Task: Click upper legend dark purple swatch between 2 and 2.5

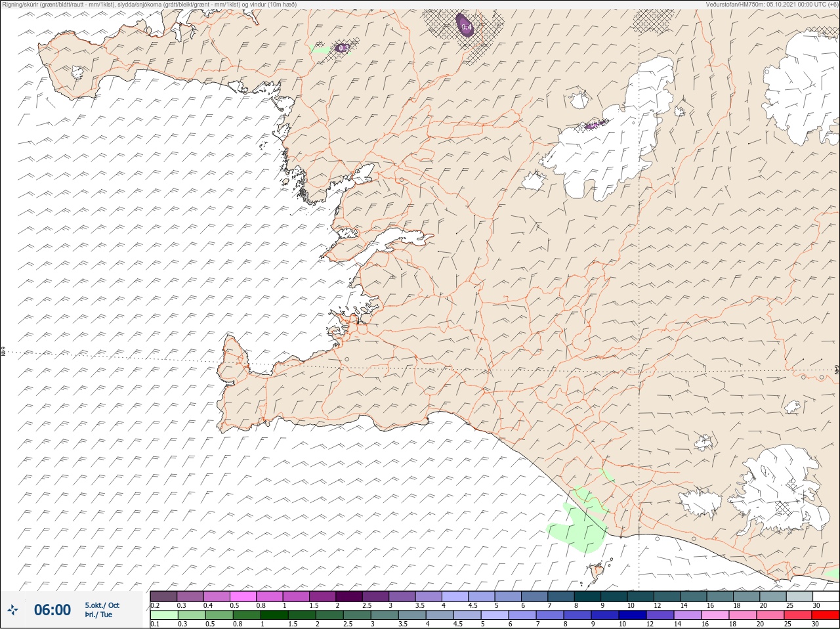Action: 350,596
